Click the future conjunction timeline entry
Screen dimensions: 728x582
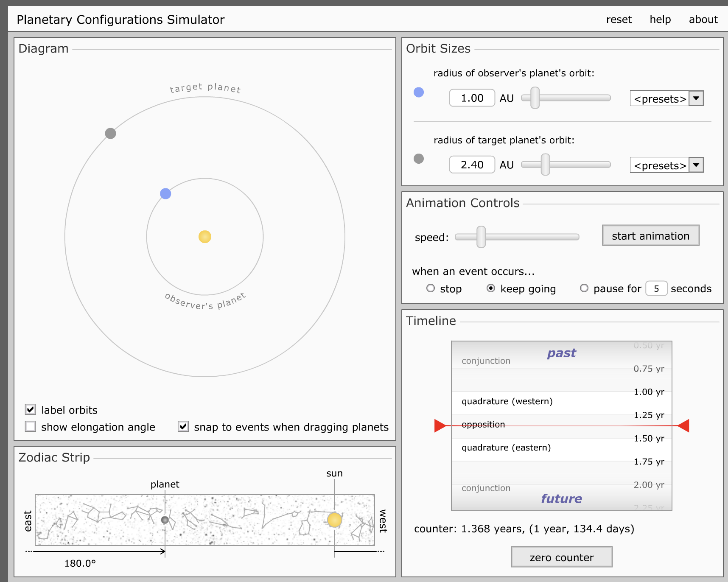486,488
